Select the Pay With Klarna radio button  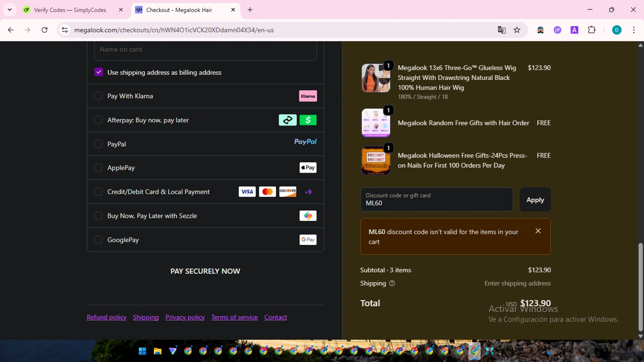pyautogui.click(x=98, y=96)
